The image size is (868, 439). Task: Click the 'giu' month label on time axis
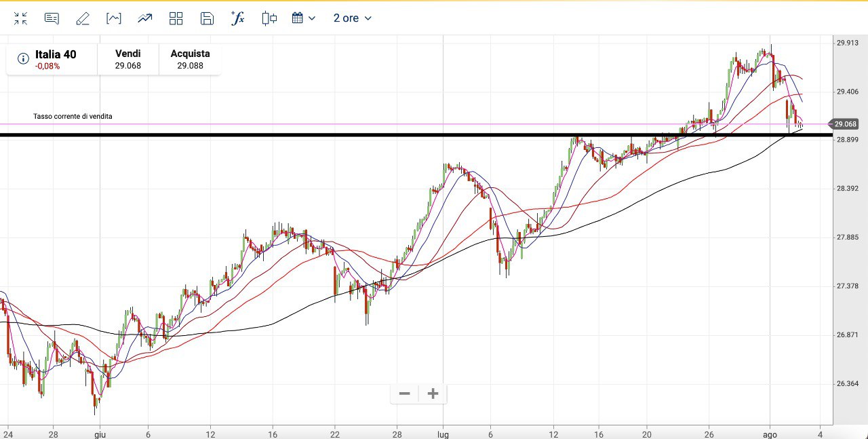100,434
